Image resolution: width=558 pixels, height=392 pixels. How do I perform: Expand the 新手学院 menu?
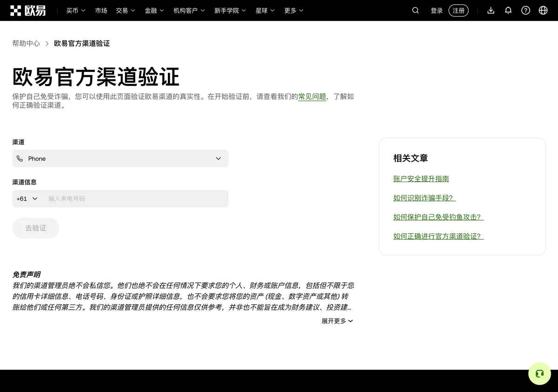coord(230,10)
